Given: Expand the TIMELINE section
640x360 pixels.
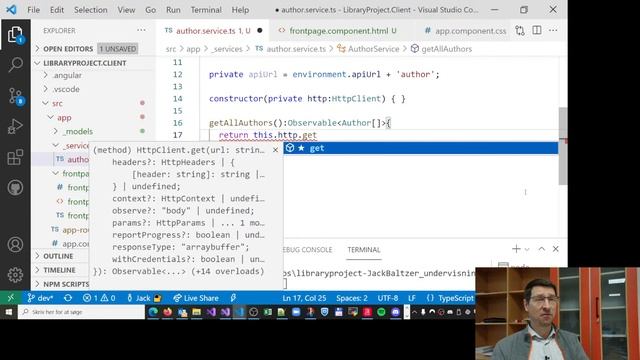Looking at the screenshot, I should point(60,270).
